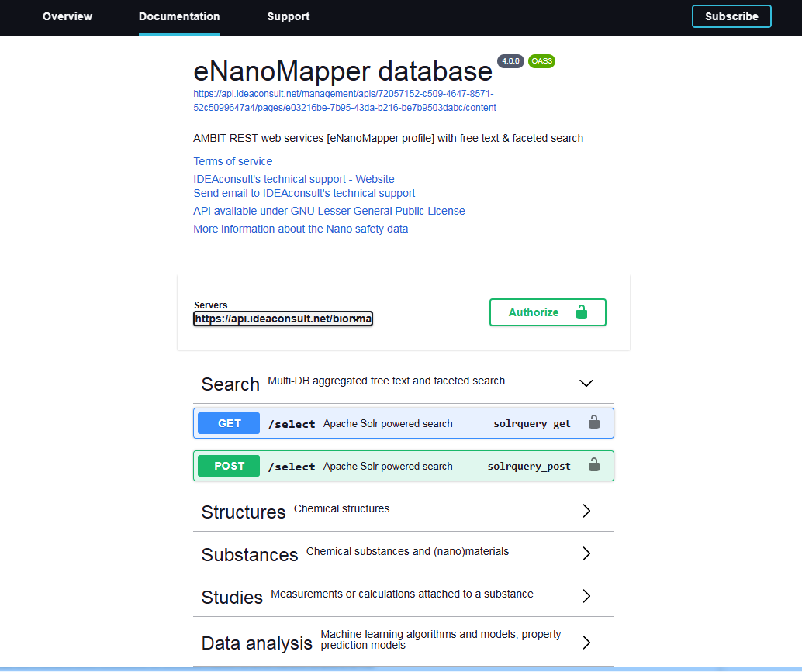Expand the POST /select operation
Screen dimensions: 802x672
(x=388, y=466)
